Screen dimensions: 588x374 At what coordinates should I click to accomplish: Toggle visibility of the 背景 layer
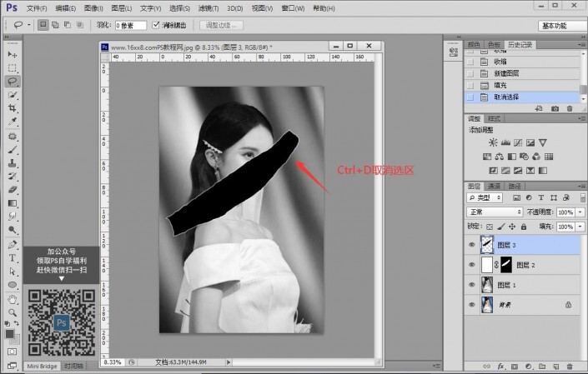(472, 305)
